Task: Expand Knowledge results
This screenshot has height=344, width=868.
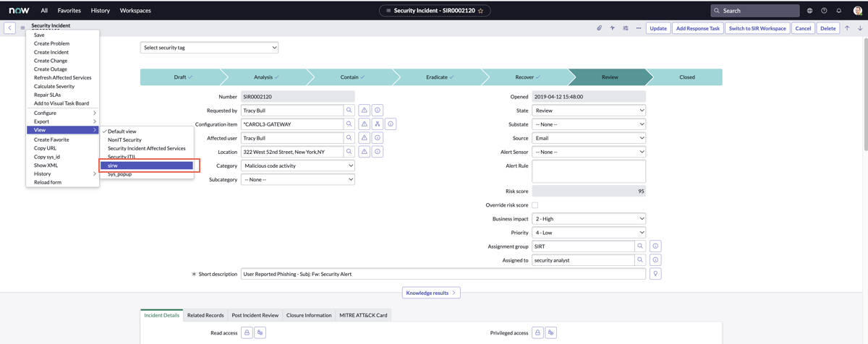Action: coord(431,293)
